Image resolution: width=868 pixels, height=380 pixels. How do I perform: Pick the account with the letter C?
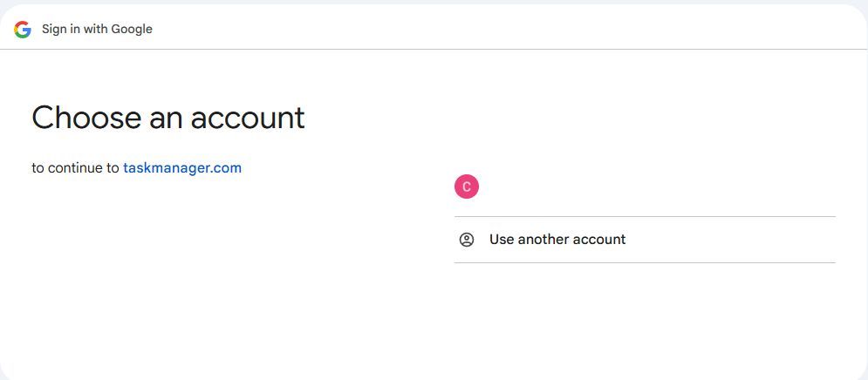click(645, 187)
